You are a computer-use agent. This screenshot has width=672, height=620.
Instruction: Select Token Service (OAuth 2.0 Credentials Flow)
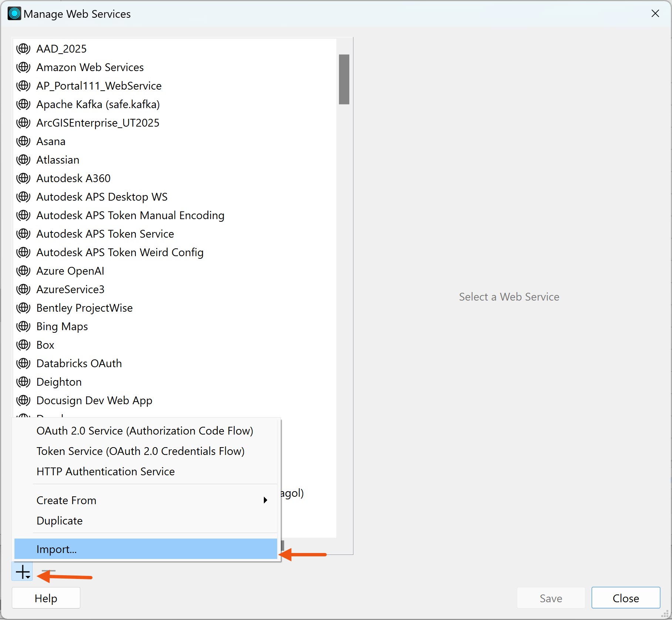pyautogui.click(x=140, y=451)
